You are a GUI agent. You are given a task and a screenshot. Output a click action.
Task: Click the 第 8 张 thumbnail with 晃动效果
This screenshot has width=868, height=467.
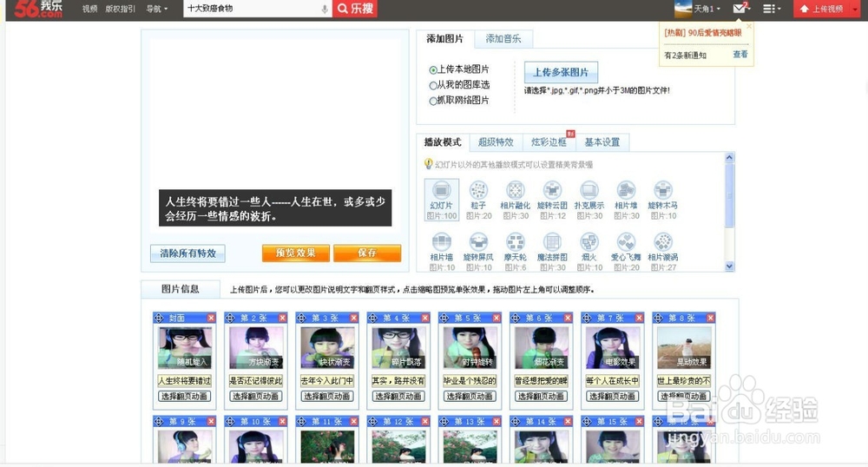point(684,347)
